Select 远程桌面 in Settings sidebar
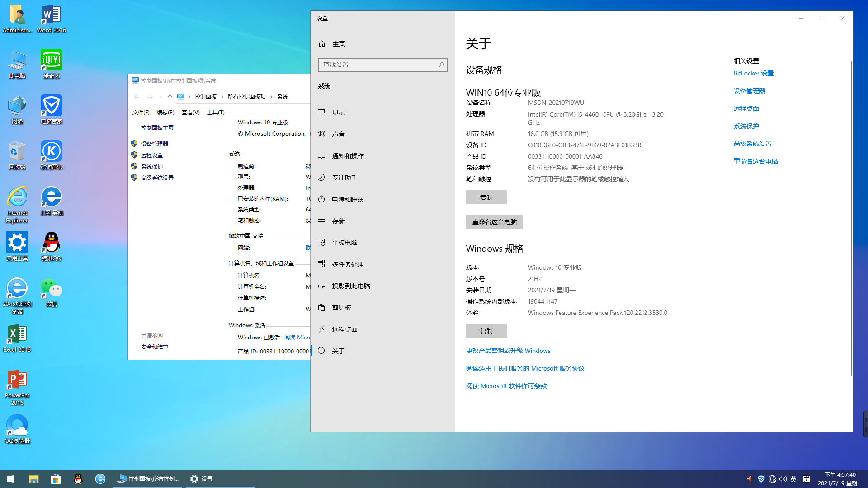 pos(382,329)
